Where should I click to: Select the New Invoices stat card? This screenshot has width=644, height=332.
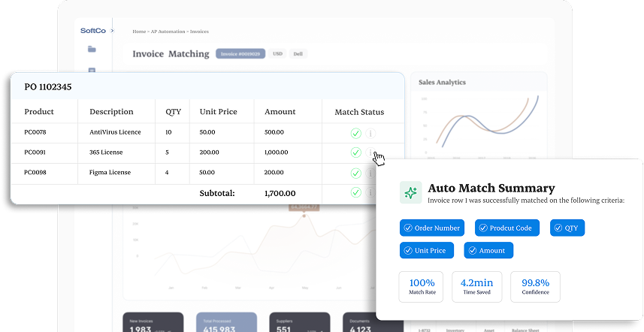(x=153, y=322)
